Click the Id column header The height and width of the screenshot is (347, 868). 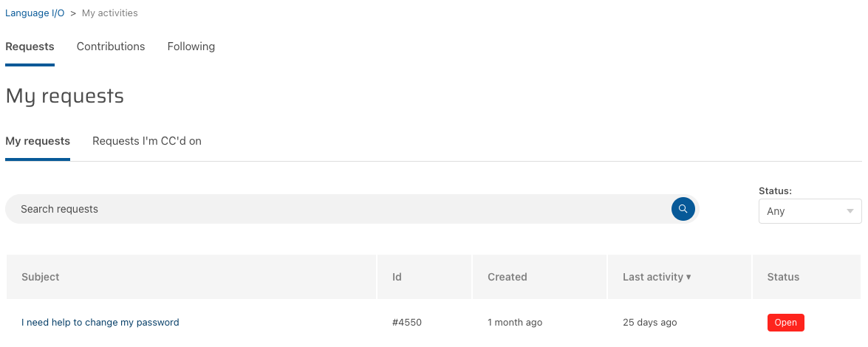click(x=397, y=277)
